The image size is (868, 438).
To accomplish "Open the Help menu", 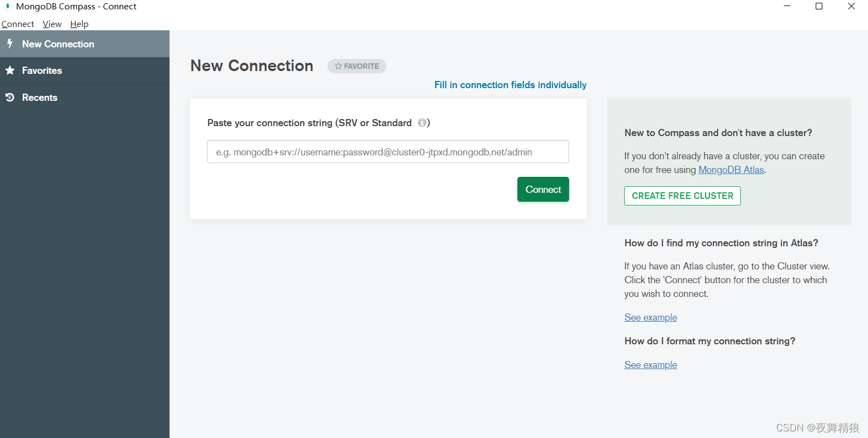I will click(79, 24).
